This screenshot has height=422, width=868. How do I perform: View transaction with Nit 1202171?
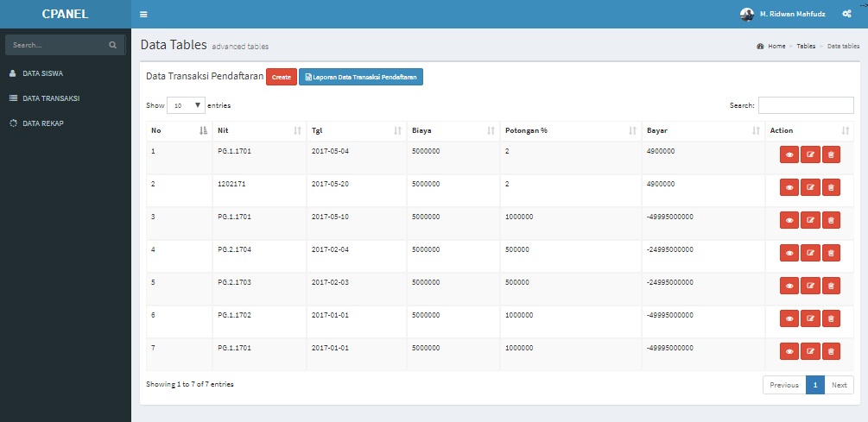[x=789, y=187]
